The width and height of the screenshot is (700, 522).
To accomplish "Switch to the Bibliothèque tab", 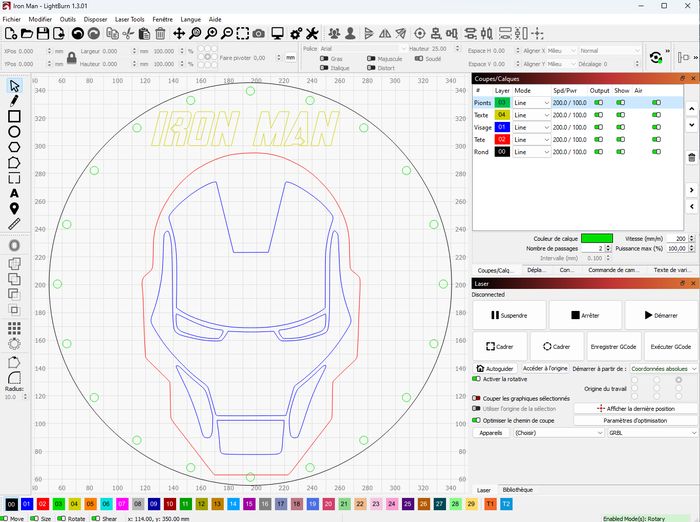I will point(517,490).
